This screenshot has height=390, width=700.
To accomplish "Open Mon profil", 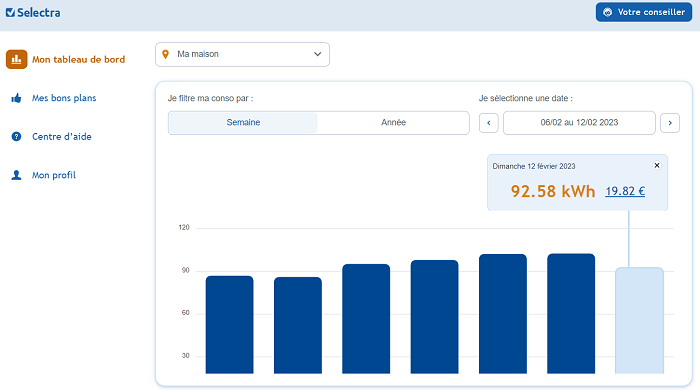I will [54, 175].
